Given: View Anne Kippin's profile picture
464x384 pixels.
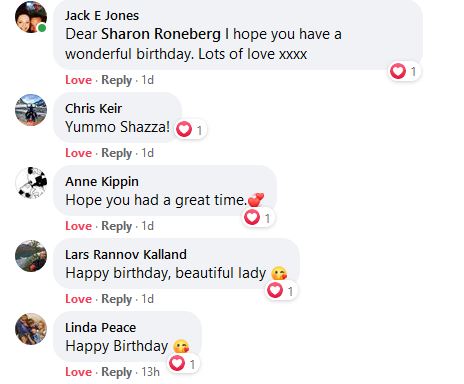Looking at the screenshot, I should [31, 183].
